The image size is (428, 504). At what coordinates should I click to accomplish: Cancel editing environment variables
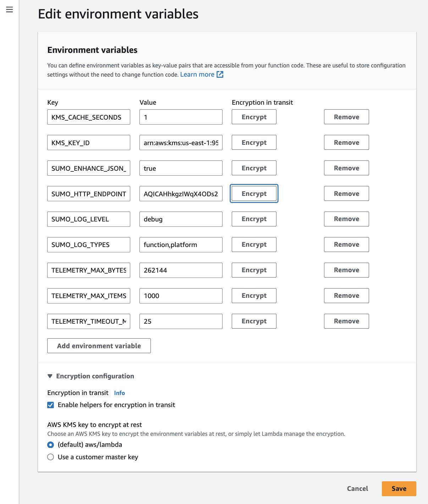(357, 488)
